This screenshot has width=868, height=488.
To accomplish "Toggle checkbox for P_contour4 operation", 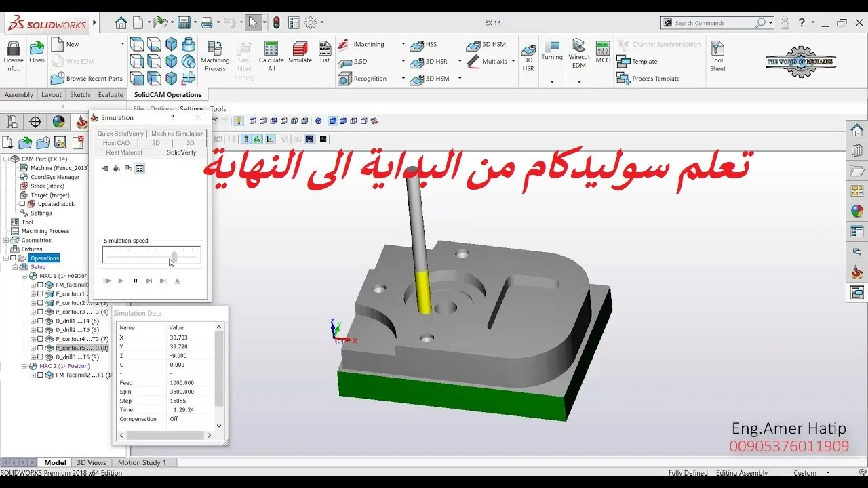I will coord(40,339).
